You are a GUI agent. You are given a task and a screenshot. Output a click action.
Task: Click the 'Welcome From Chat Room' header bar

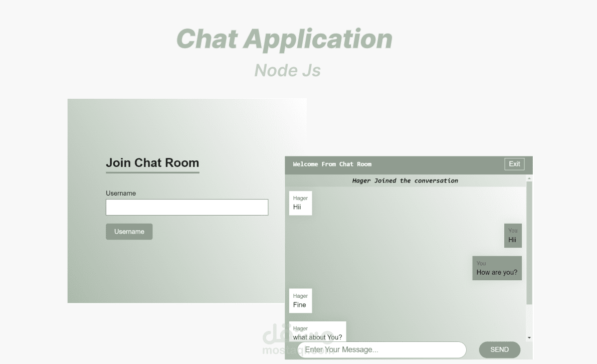coord(332,164)
